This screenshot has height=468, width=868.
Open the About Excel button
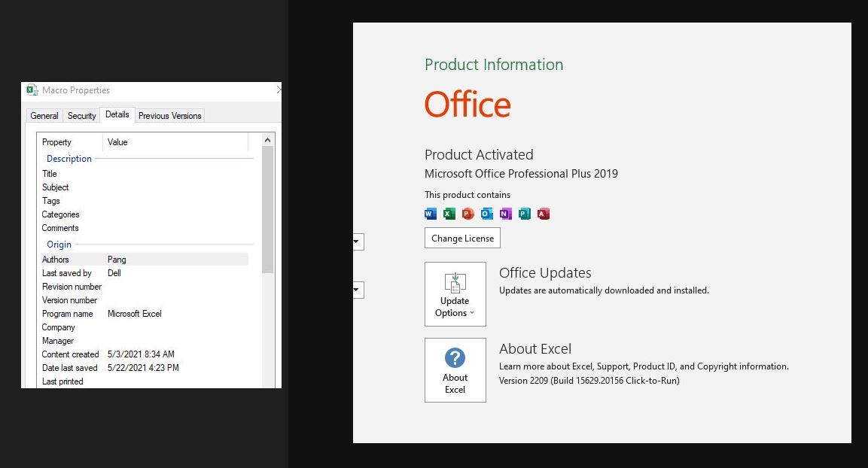coord(455,370)
